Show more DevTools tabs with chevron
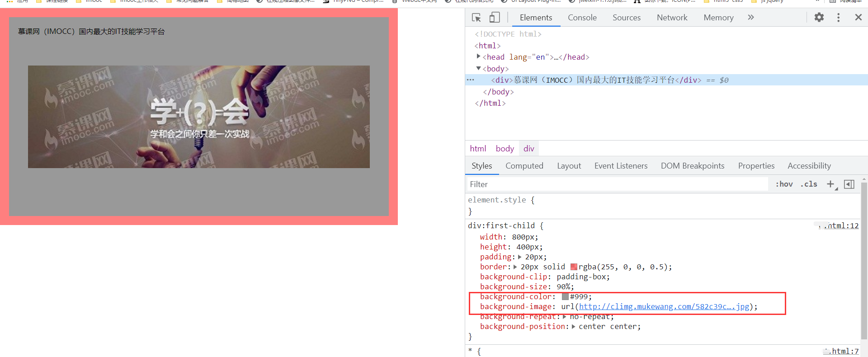Image resolution: width=868 pixels, height=357 pixels. (751, 17)
